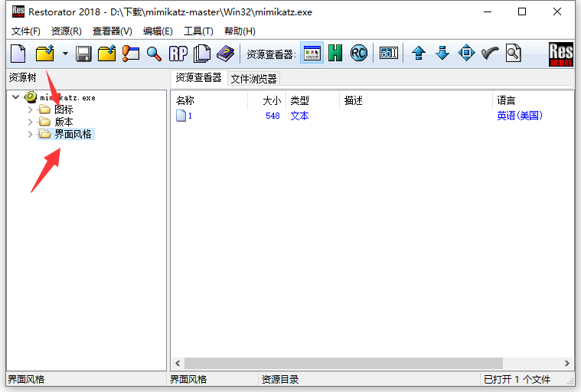Open the dropdown arrow beside the open folder
581x392 pixels.
tap(65, 54)
